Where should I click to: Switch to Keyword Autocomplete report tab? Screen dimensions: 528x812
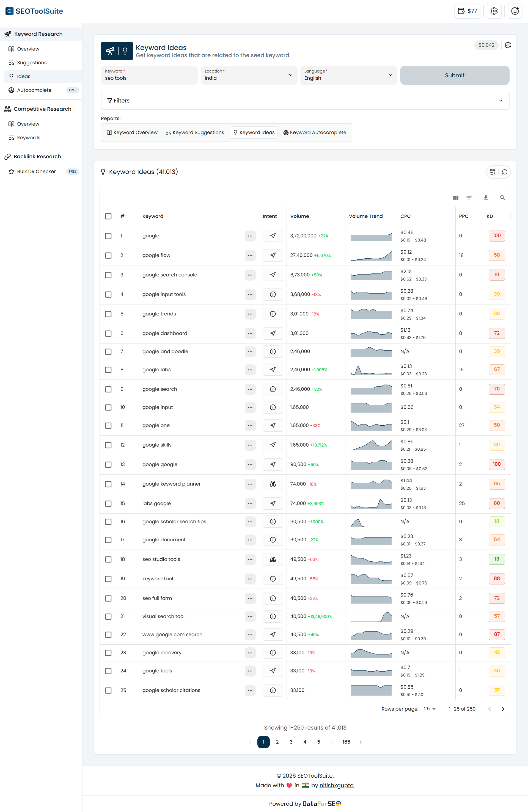315,132
